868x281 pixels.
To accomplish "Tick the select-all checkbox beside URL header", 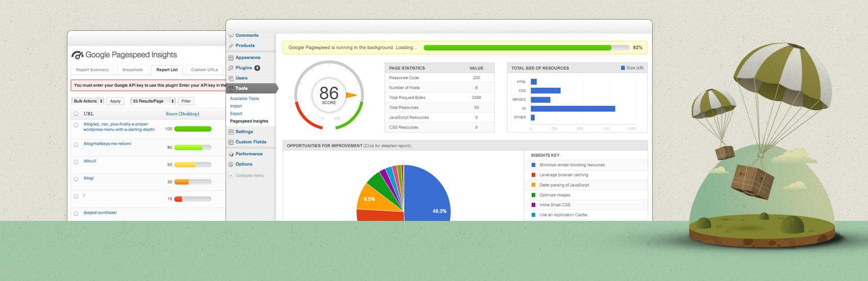I will (x=76, y=114).
